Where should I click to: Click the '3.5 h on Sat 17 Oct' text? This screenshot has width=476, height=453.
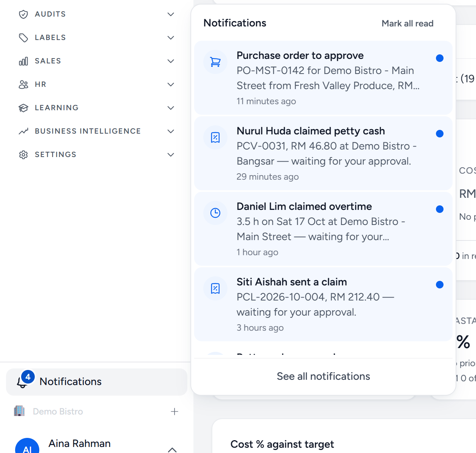tap(321, 229)
